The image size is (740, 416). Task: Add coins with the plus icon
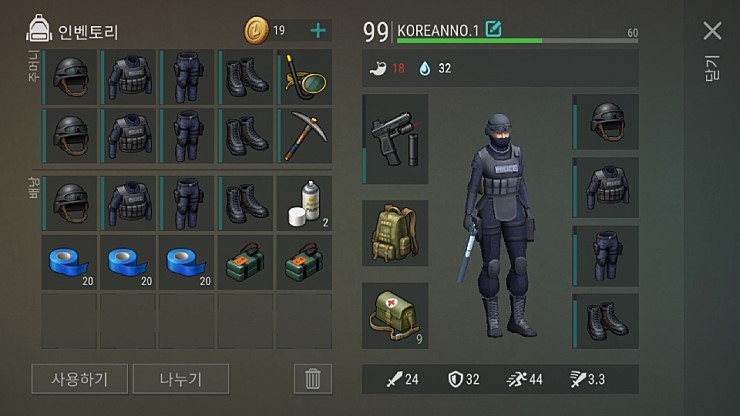[x=318, y=31]
